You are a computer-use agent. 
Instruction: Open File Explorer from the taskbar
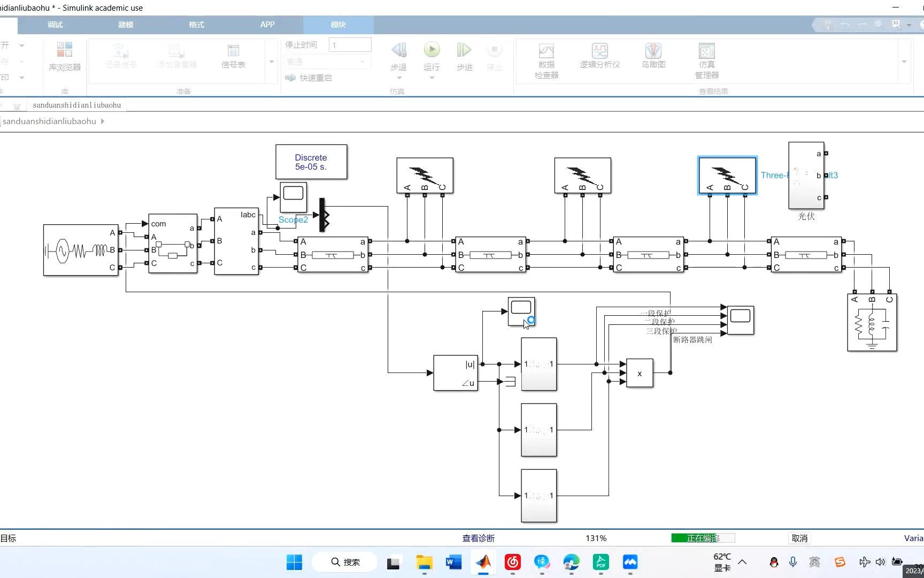pos(425,562)
